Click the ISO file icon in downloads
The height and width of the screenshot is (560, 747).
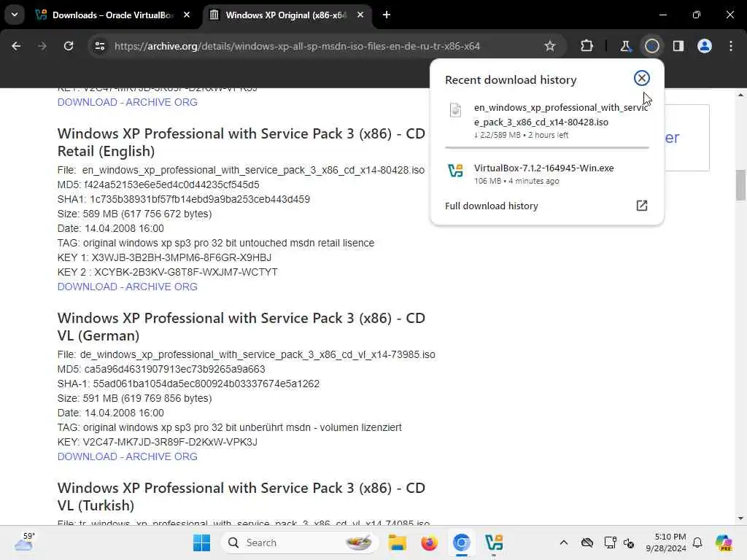pos(455,110)
